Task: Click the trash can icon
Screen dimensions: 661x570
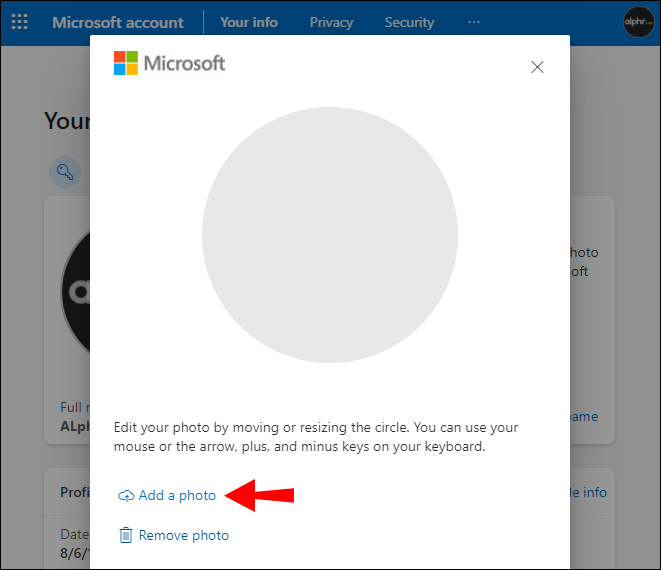Action: click(x=126, y=535)
